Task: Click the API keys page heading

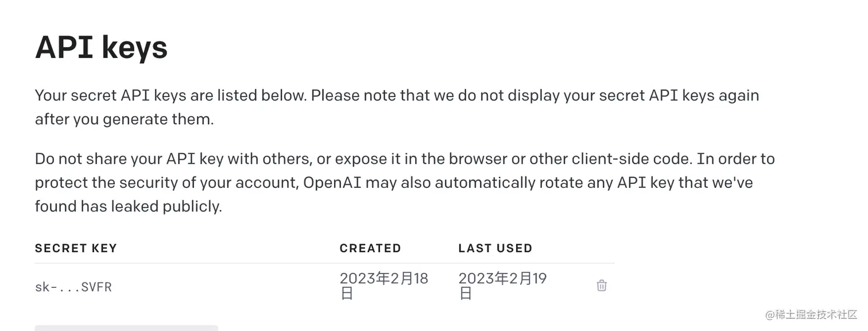Action: (x=102, y=47)
